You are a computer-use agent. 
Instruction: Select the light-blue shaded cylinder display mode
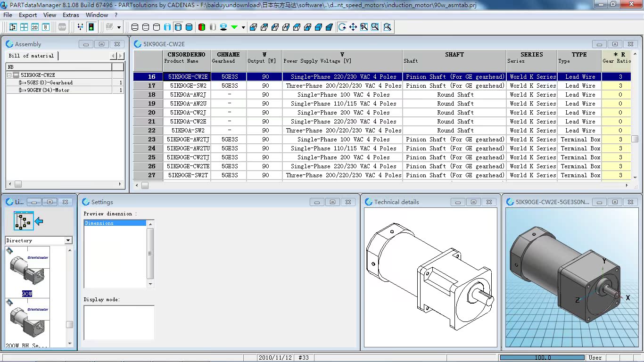coord(167,27)
